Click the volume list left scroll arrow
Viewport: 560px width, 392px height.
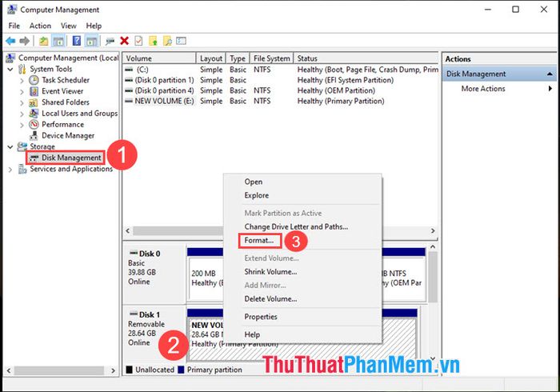[x=127, y=231]
